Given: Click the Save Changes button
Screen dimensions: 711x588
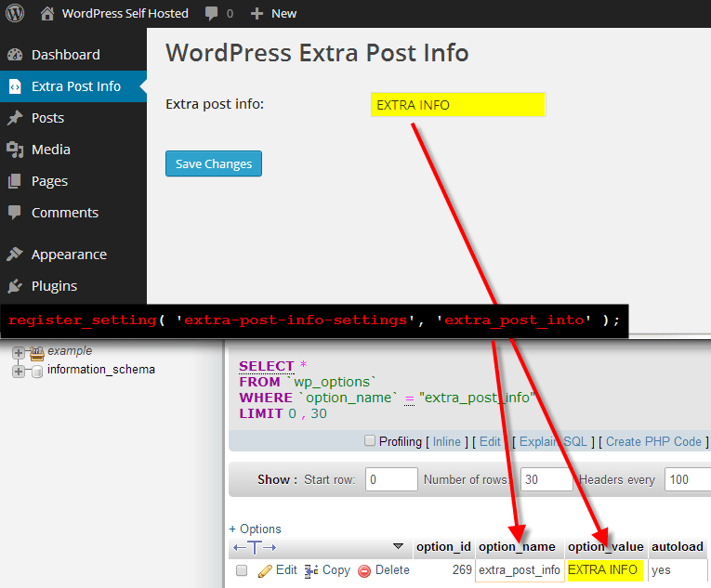Looking at the screenshot, I should pyautogui.click(x=214, y=163).
